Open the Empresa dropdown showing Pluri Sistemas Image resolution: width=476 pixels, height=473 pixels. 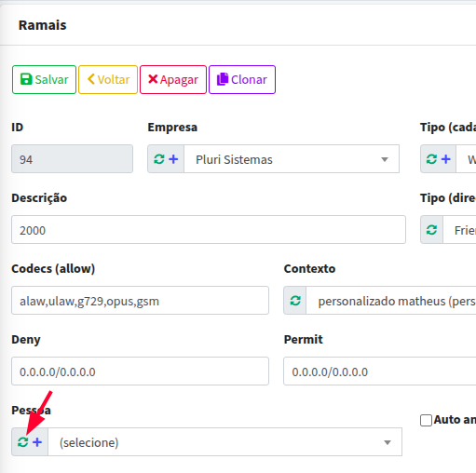click(292, 159)
